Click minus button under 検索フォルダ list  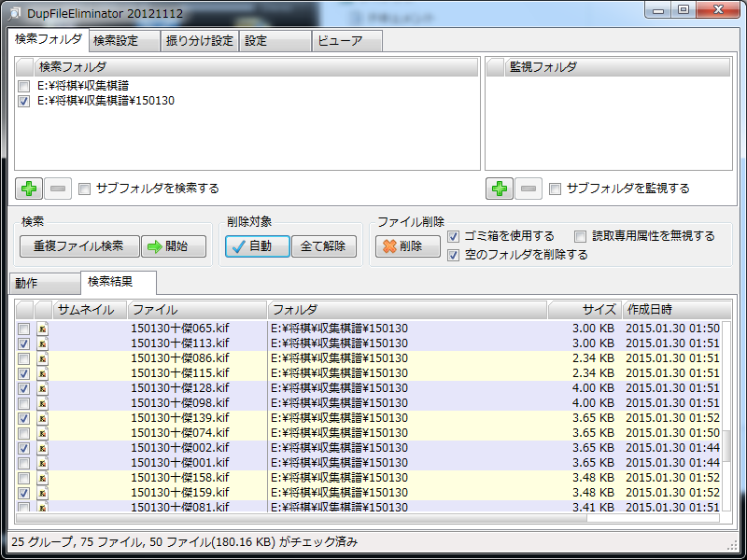click(58, 189)
